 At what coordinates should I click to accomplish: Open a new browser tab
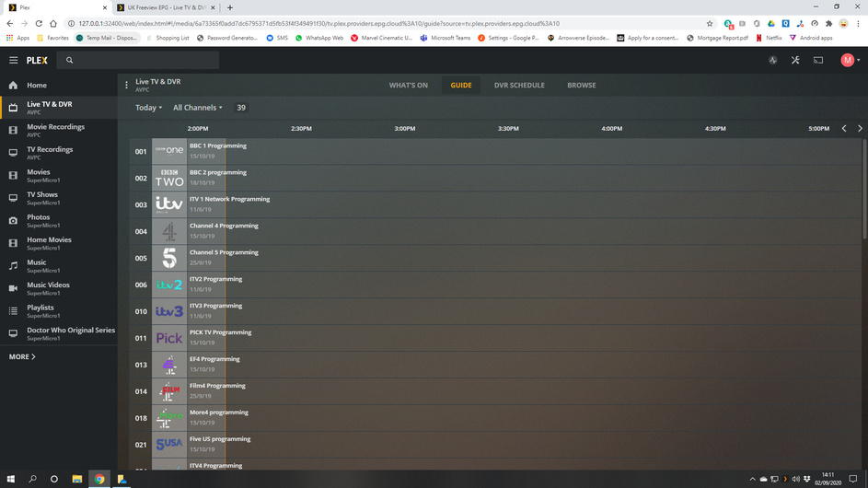230,7
